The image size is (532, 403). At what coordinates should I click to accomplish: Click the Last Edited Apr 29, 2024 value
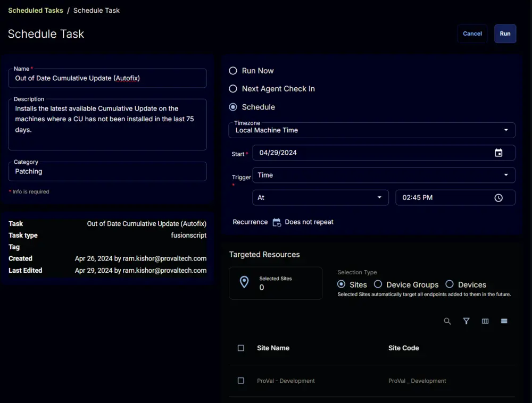tap(140, 271)
